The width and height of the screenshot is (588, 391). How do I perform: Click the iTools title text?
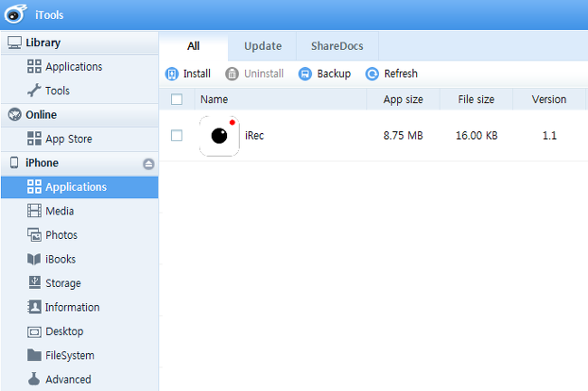49,15
